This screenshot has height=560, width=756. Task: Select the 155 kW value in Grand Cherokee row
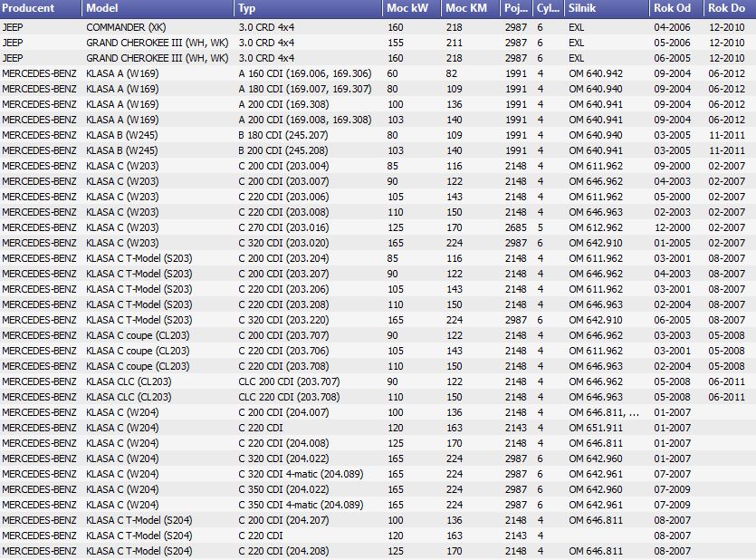(396, 43)
